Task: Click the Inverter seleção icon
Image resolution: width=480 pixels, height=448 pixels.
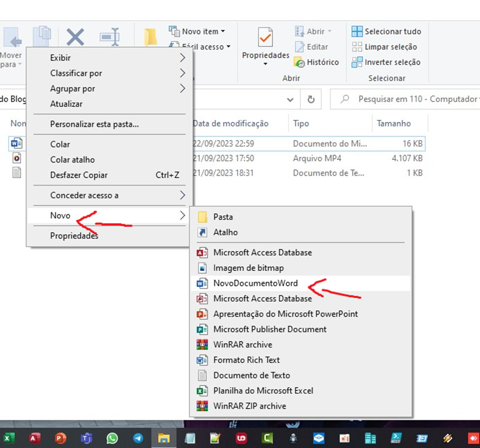Action: [357, 62]
